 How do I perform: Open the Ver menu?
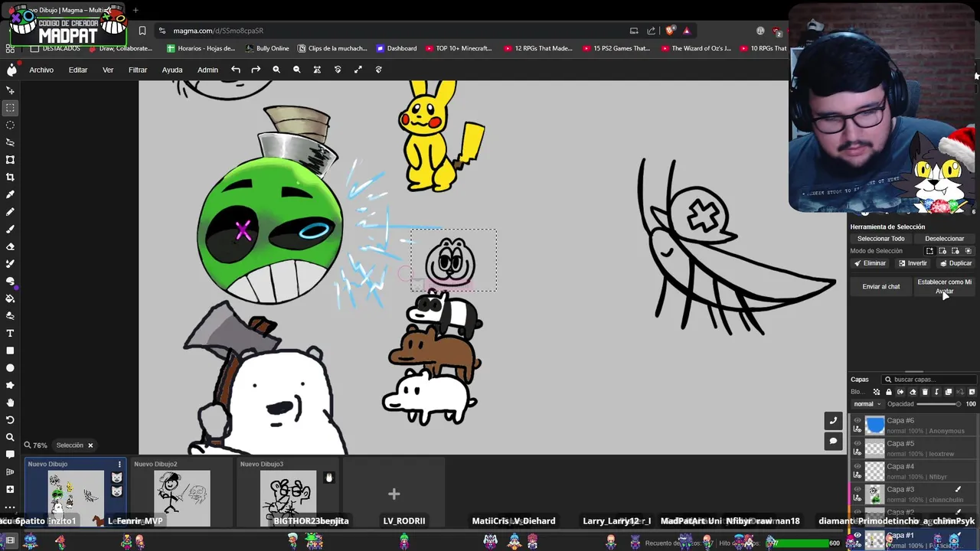coord(108,70)
